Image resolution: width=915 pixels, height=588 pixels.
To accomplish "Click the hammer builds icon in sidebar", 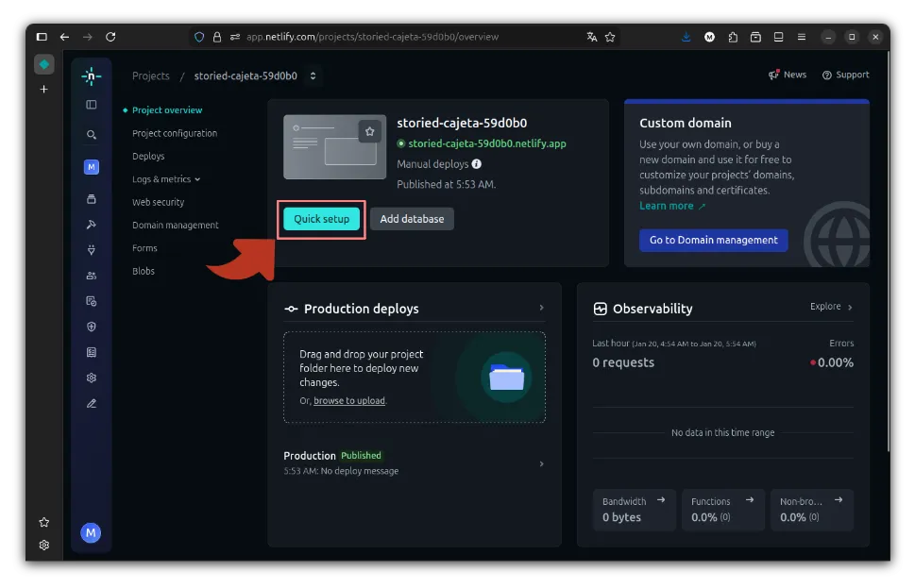I will [91, 225].
